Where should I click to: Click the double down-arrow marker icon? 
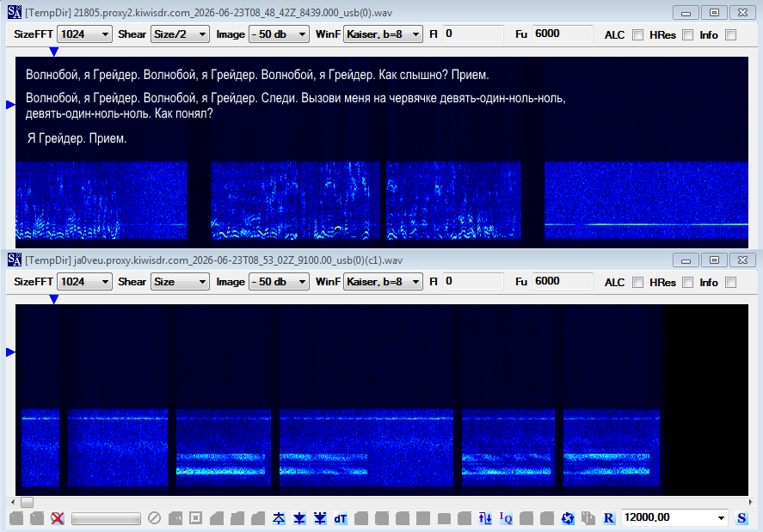click(320, 518)
